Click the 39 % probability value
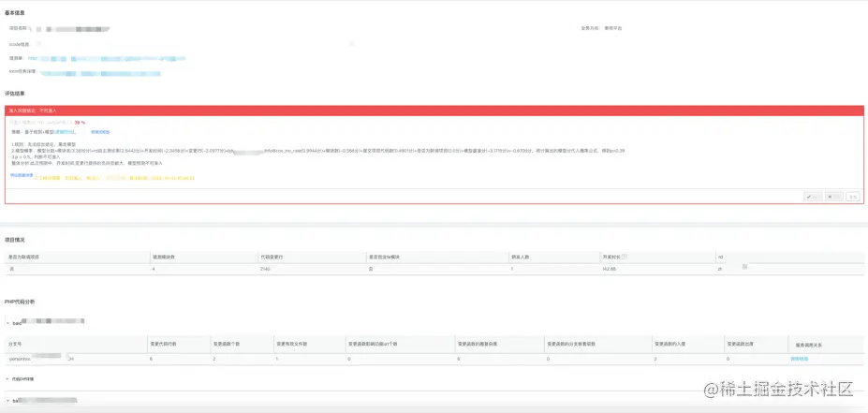 pyautogui.click(x=80, y=123)
